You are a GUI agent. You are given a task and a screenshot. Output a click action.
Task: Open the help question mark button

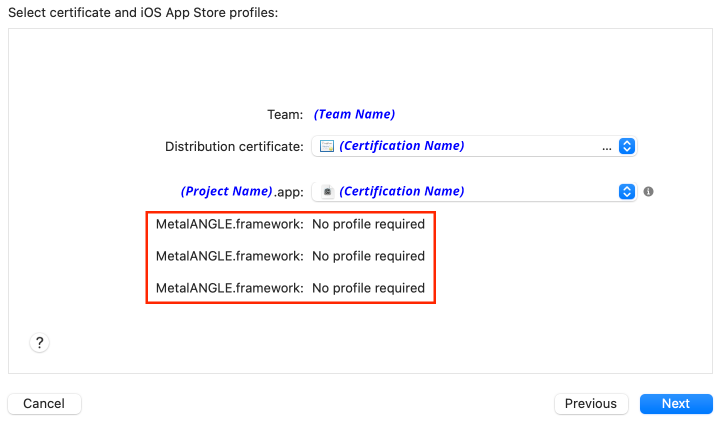pos(40,342)
